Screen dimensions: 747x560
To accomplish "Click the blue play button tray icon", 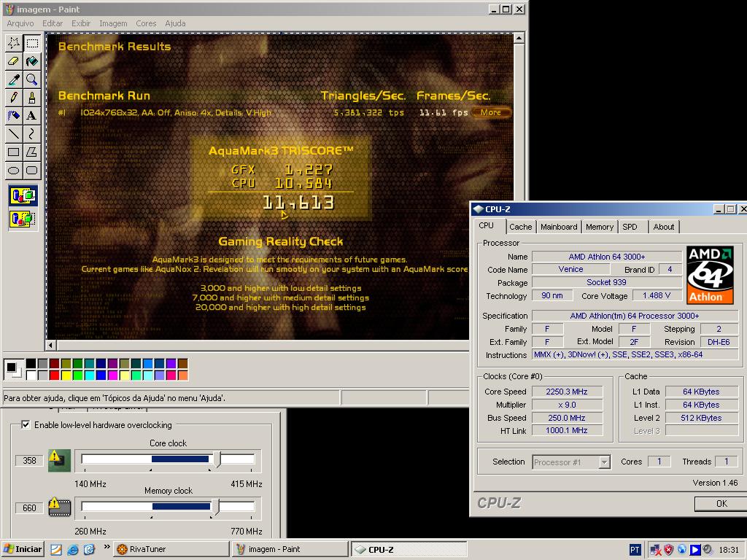I will (x=695, y=550).
